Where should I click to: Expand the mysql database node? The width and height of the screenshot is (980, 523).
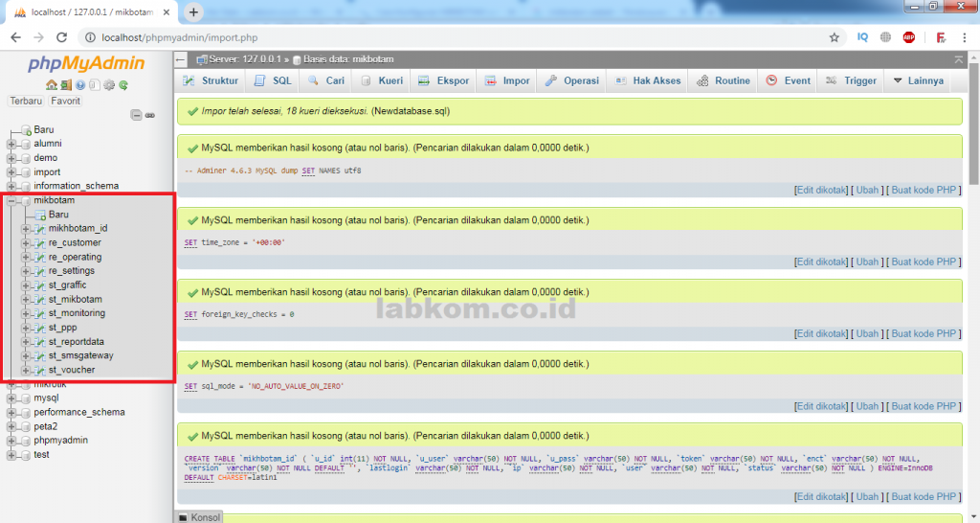click(11, 398)
